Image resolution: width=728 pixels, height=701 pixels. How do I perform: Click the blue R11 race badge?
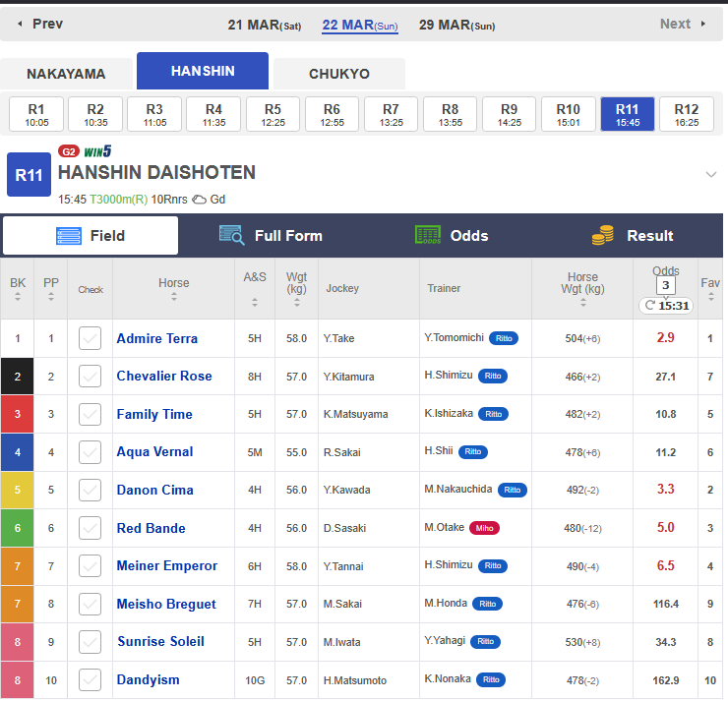29,175
